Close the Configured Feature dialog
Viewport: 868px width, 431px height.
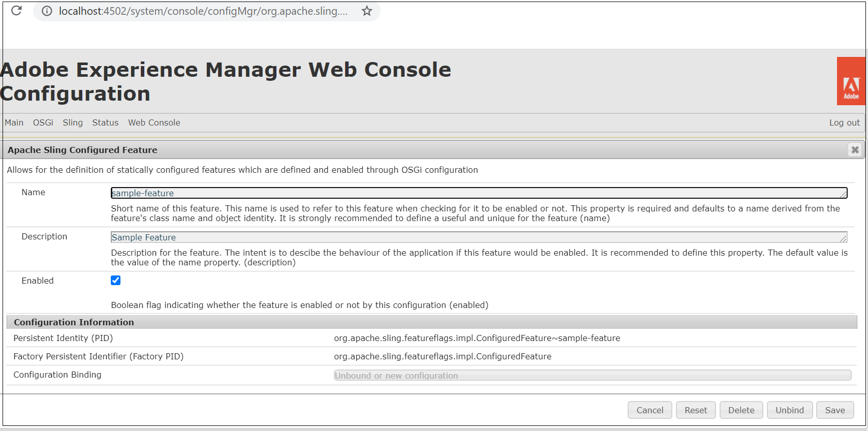(x=855, y=150)
